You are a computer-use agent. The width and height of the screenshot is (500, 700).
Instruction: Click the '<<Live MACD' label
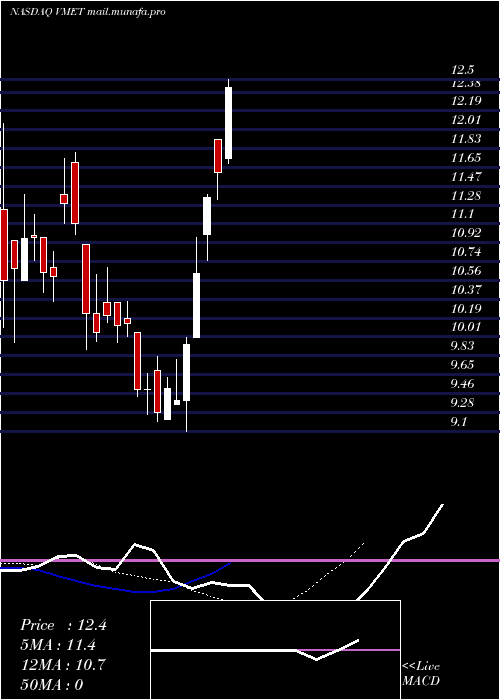[x=421, y=673]
